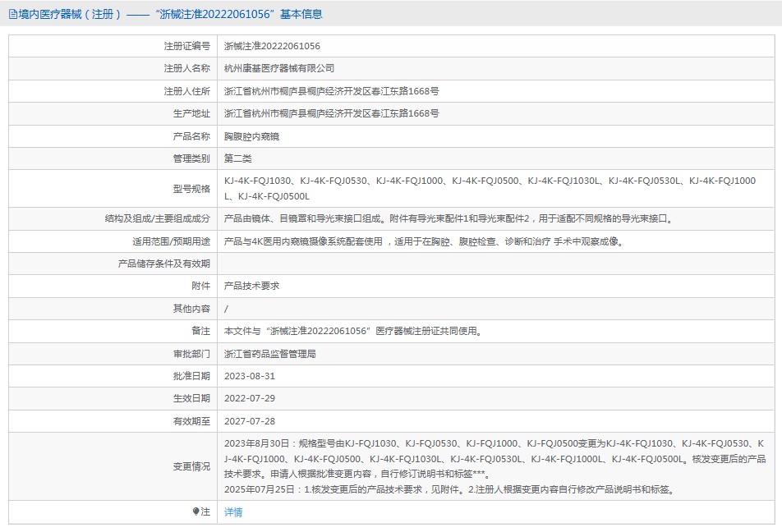Select registration number 浙械注准20222061056 in 注册证编号 row

(x=272, y=46)
